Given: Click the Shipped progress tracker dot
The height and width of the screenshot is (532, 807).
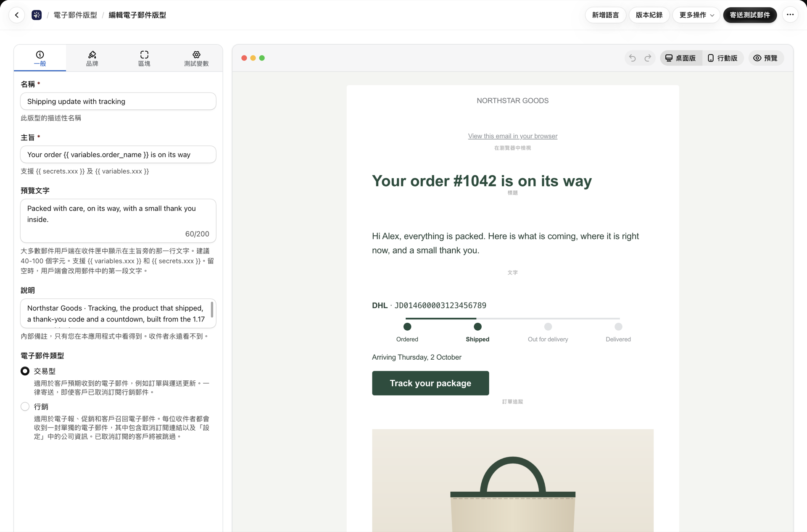Looking at the screenshot, I should tap(477, 327).
